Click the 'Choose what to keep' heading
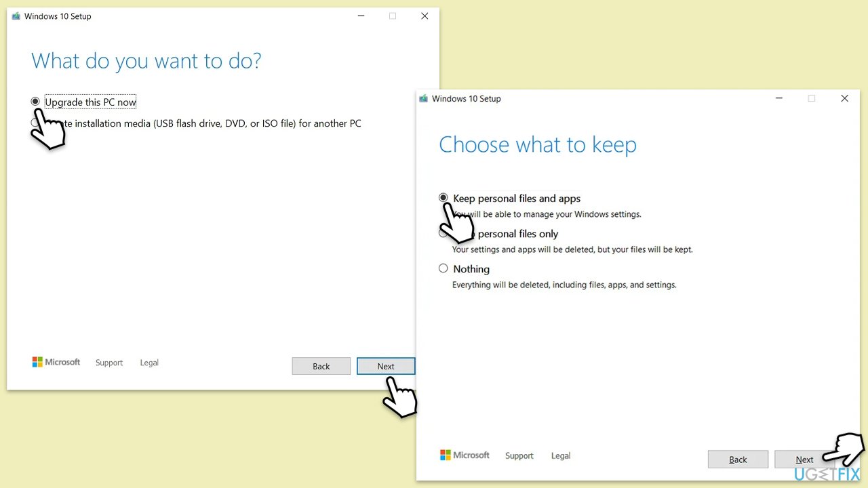Screen dimensions: 868x488 point(538,144)
